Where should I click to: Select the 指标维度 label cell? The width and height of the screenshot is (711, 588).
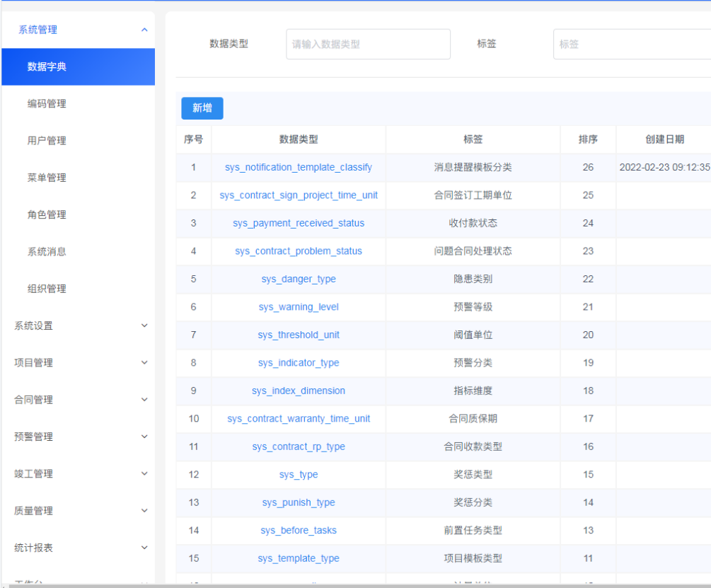473,391
